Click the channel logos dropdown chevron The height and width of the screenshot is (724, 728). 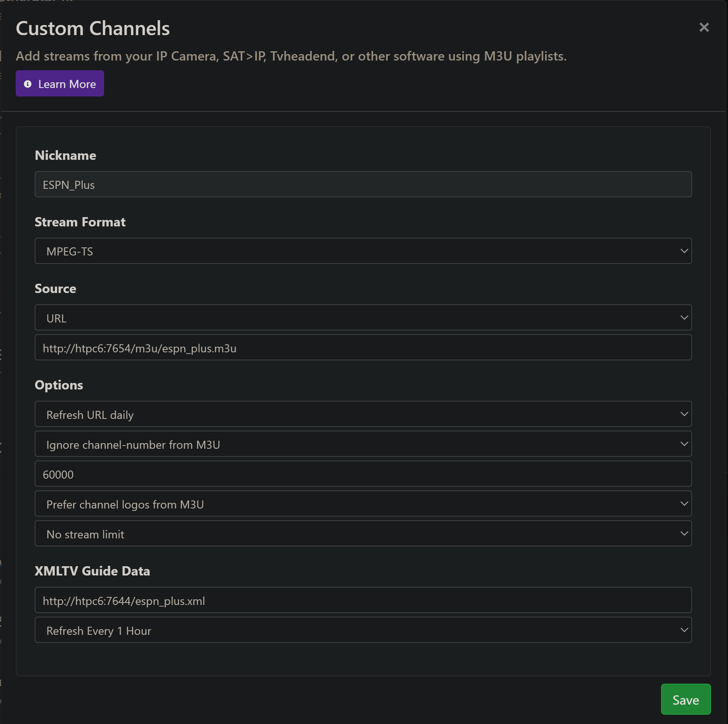coord(684,504)
